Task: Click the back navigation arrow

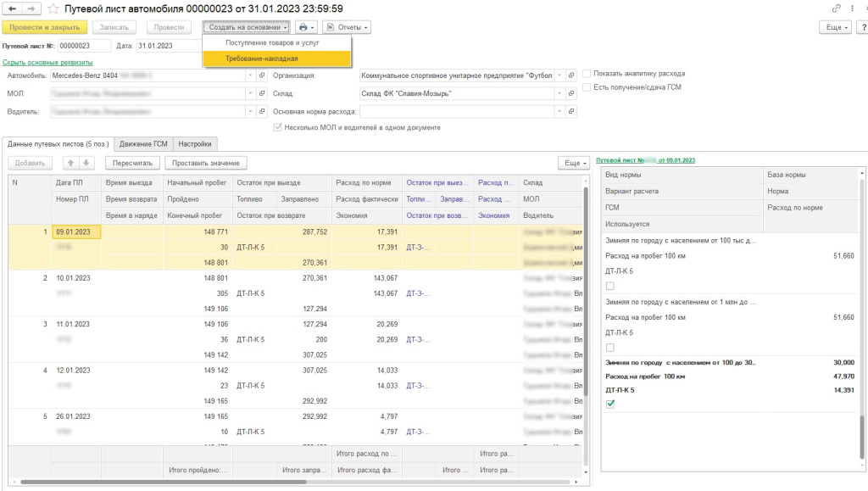Action: 12,8
